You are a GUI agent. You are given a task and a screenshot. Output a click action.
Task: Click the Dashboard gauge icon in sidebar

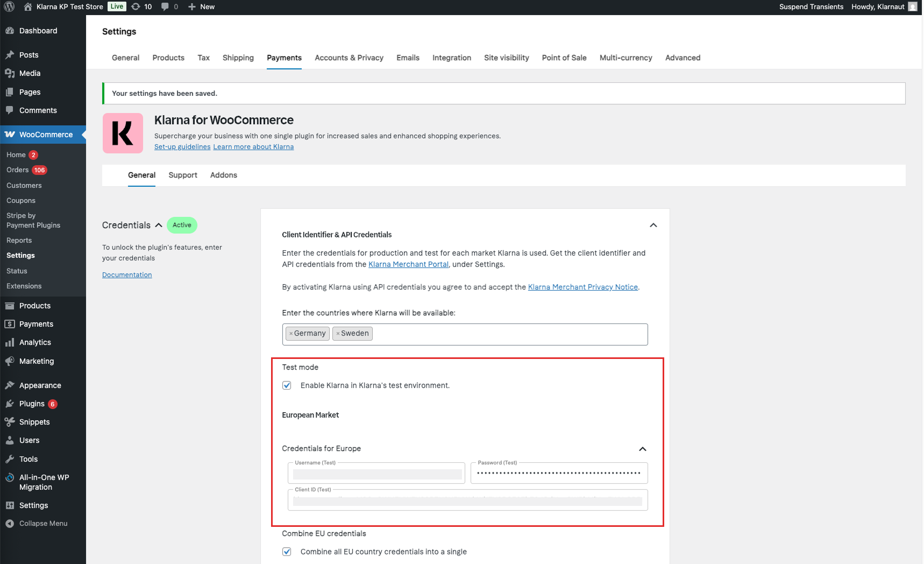pyautogui.click(x=10, y=31)
